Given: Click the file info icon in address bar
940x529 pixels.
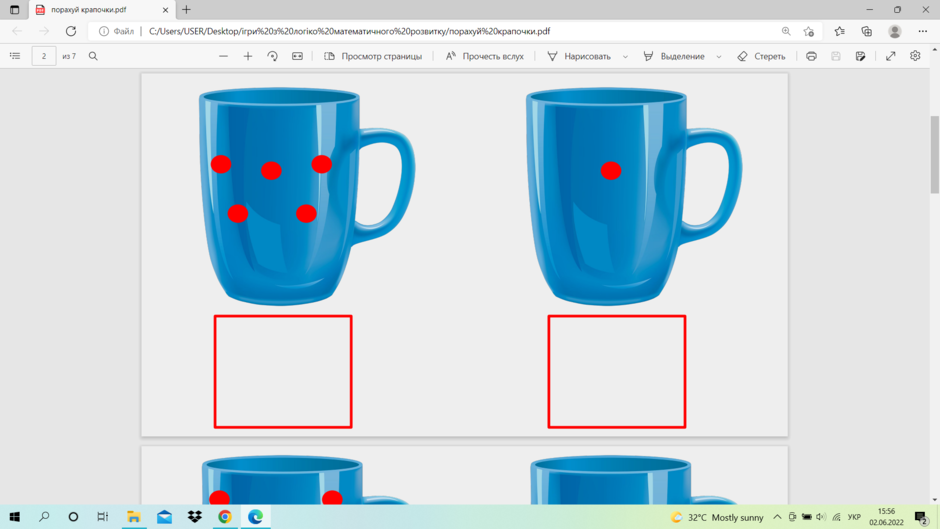Looking at the screenshot, I should tap(104, 31).
